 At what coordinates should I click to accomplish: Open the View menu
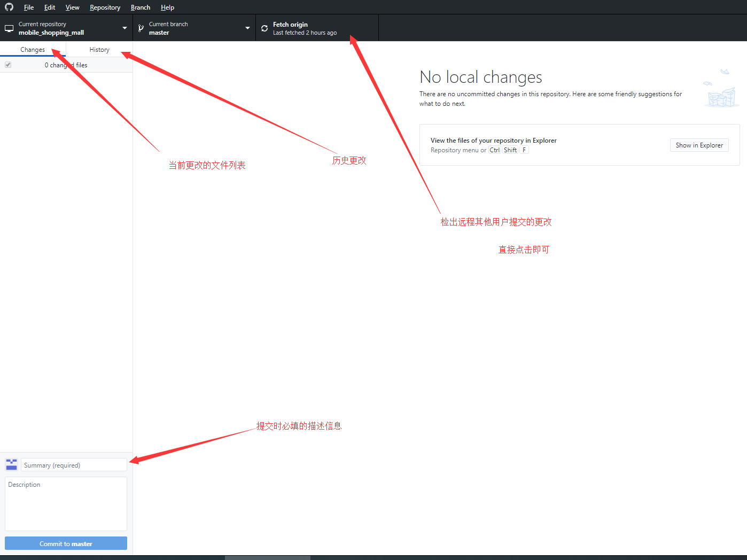click(72, 7)
